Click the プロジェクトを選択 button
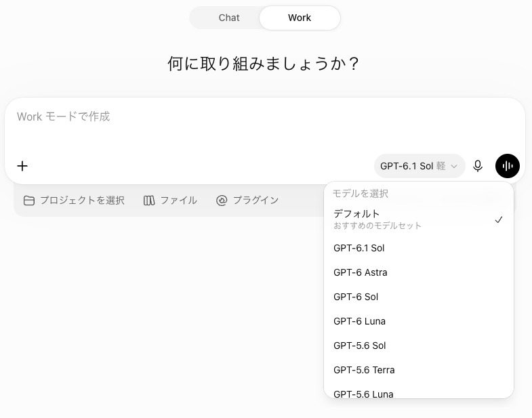The height and width of the screenshot is (418, 532). pos(74,201)
